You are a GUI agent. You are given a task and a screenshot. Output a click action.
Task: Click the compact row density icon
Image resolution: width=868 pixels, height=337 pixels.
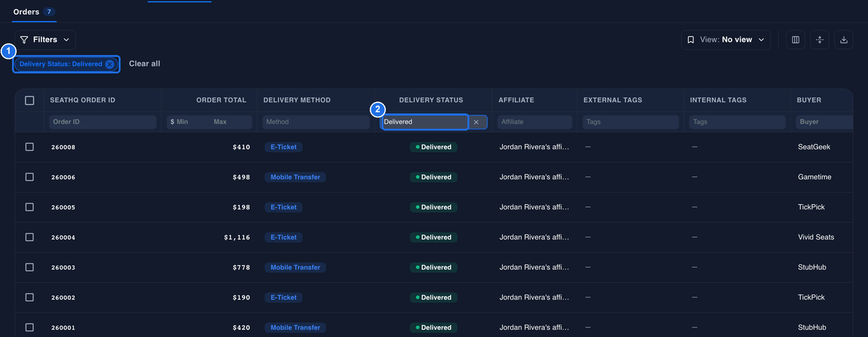pos(820,40)
